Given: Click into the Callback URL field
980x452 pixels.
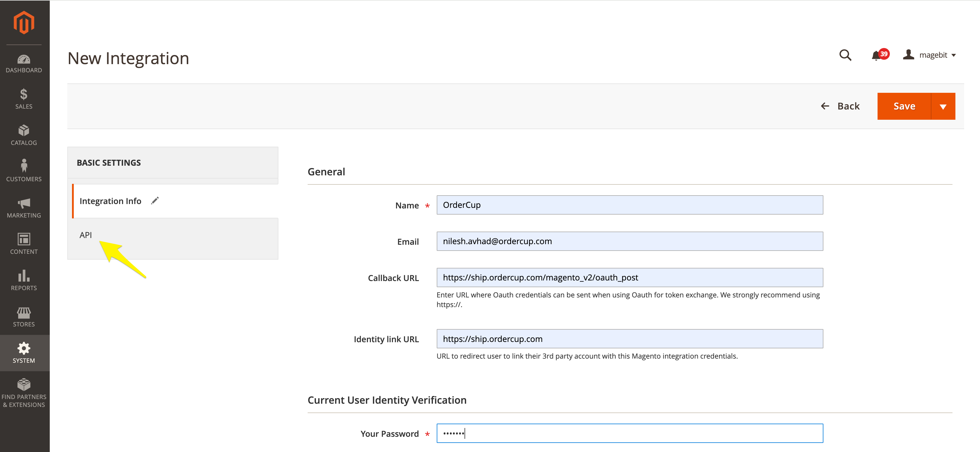Looking at the screenshot, I should 629,278.
